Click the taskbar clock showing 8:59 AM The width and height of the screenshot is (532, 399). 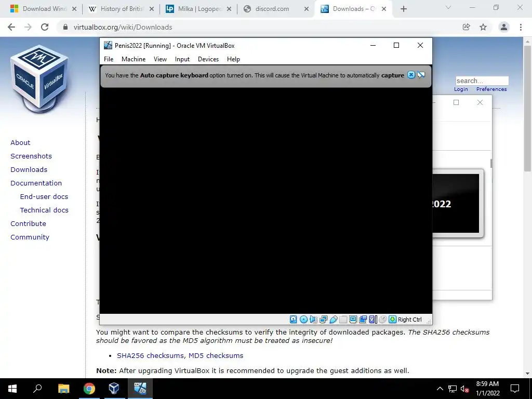pos(487,389)
